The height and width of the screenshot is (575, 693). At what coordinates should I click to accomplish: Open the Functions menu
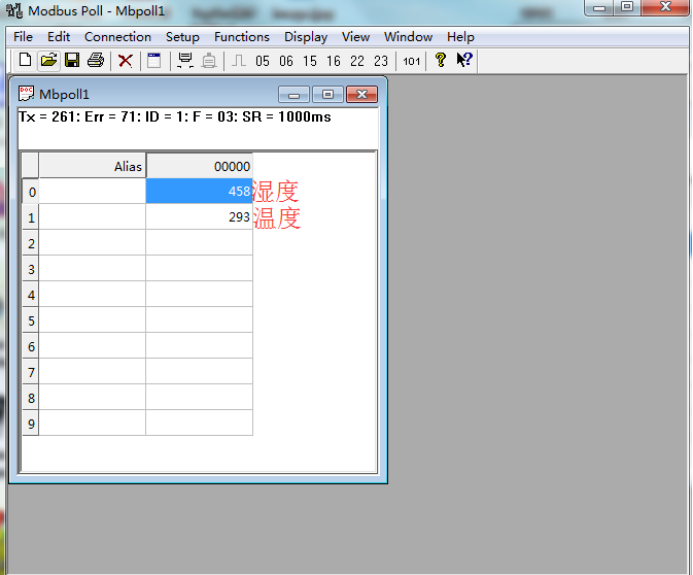click(241, 37)
